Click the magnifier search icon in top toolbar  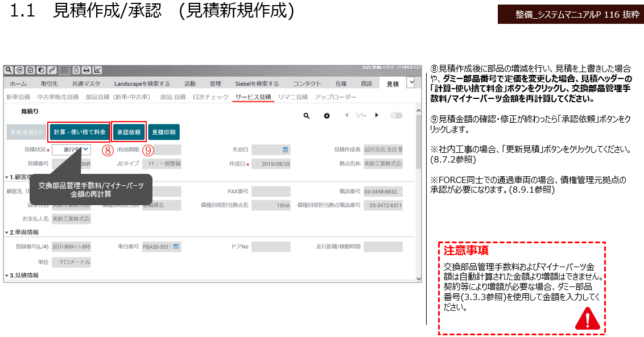[x=9, y=70]
